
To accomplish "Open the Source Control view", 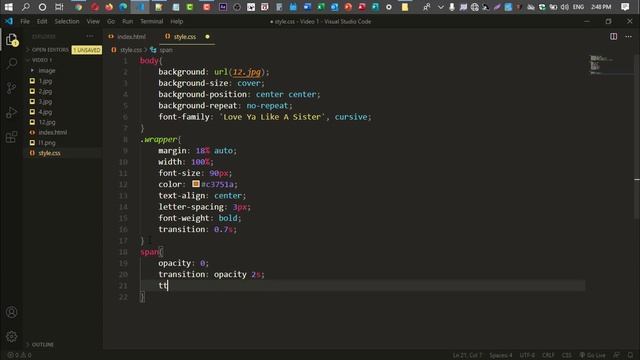I will pos(11,88).
